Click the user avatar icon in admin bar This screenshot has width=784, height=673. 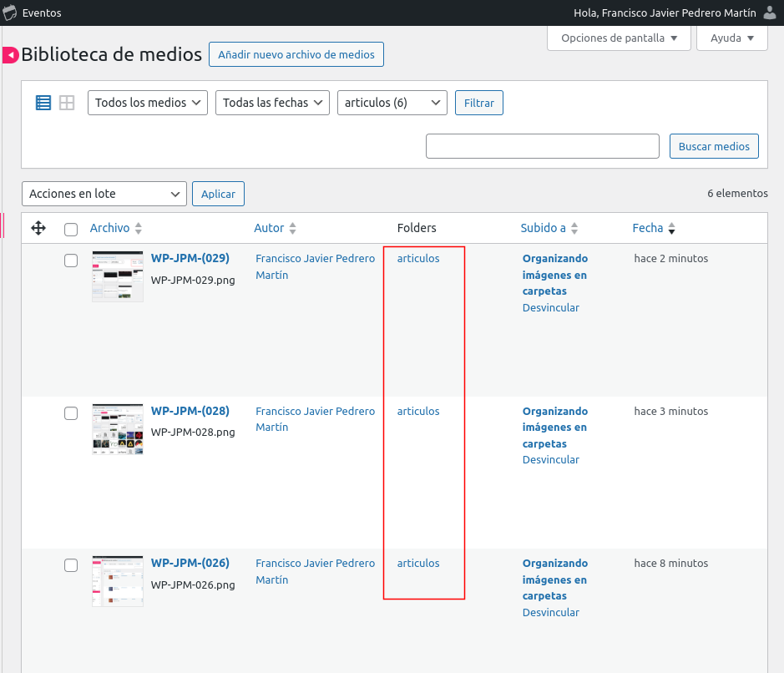[x=770, y=13]
